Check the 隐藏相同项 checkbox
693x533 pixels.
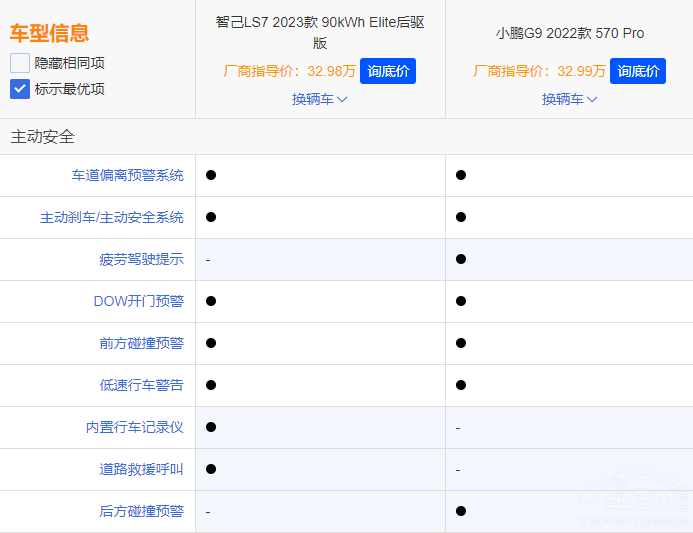[20, 63]
